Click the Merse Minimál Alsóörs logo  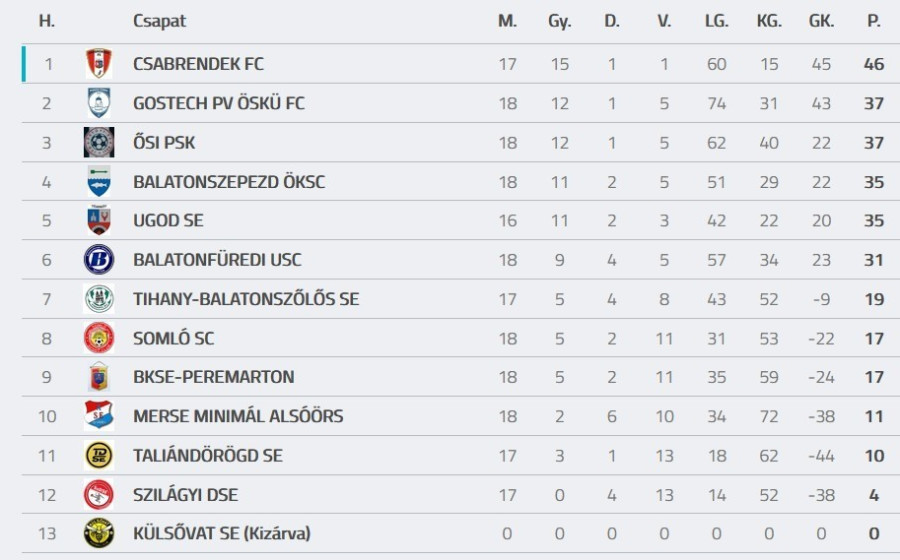(98, 416)
